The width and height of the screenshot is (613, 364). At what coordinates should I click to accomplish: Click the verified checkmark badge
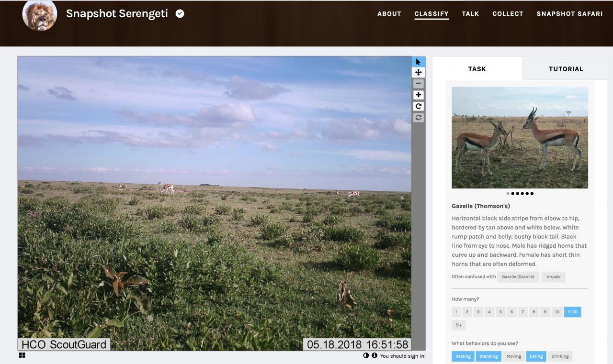point(180,14)
